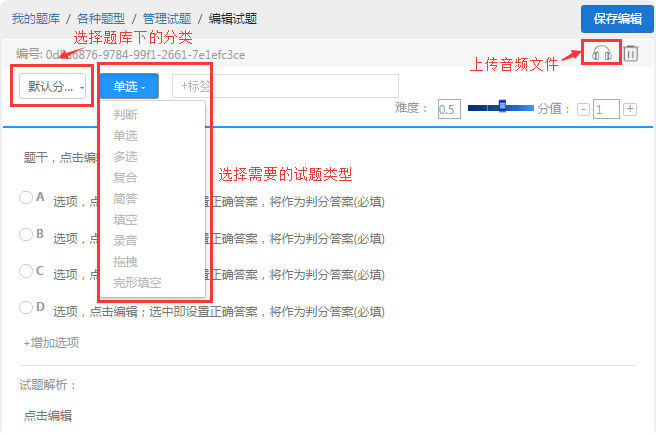Click 点击编辑 under 试题解析
This screenshot has height=437, width=656.
48,416
